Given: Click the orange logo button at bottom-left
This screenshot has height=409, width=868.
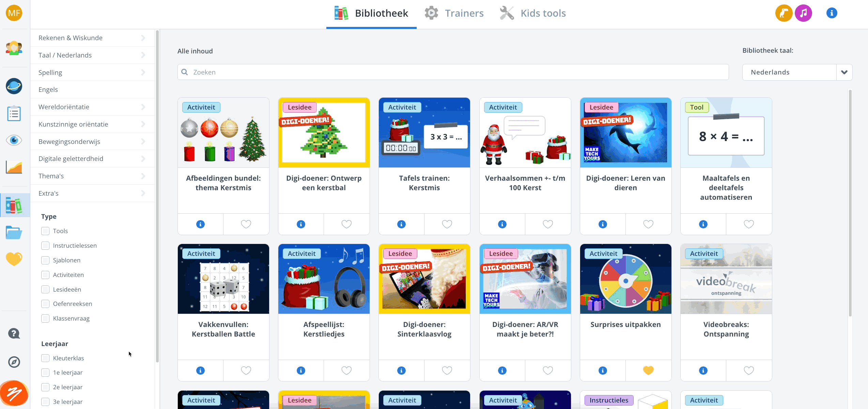Looking at the screenshot, I should click(14, 394).
